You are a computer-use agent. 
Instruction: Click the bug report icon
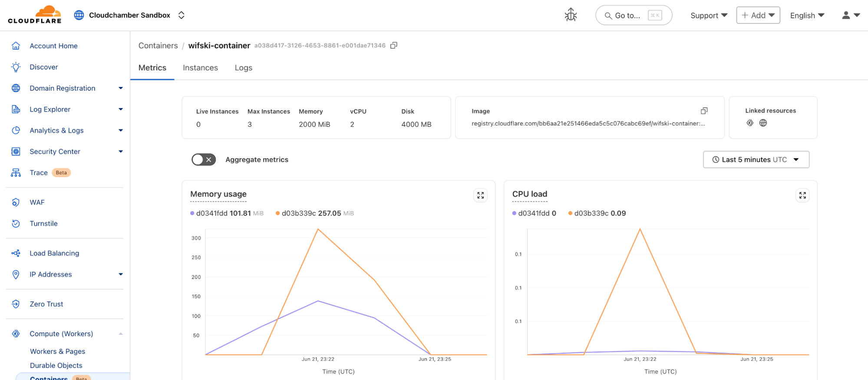pos(571,15)
